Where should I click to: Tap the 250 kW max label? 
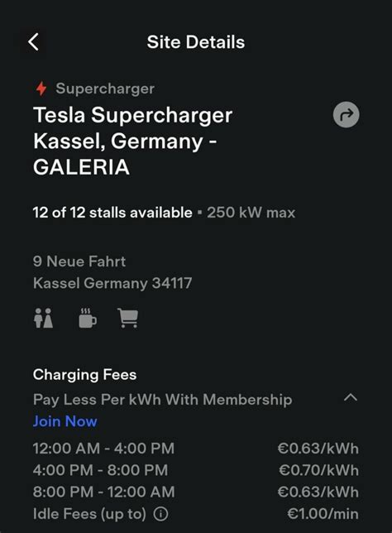click(251, 213)
